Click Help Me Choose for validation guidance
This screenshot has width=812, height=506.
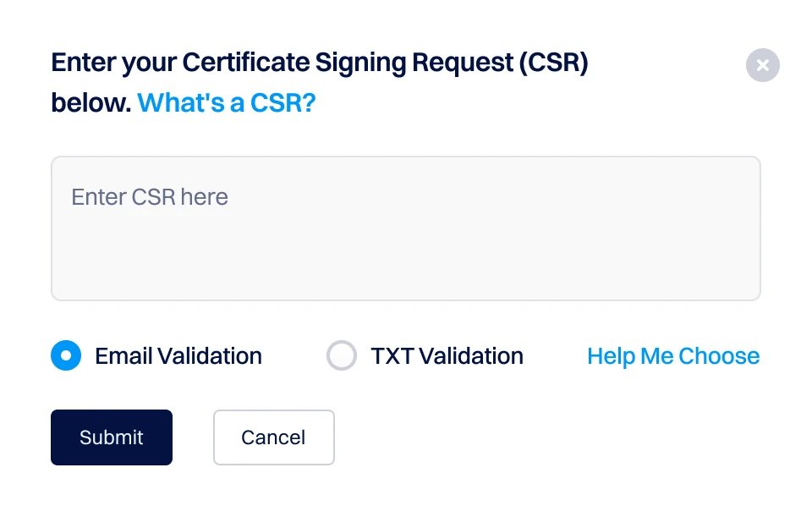click(x=672, y=355)
